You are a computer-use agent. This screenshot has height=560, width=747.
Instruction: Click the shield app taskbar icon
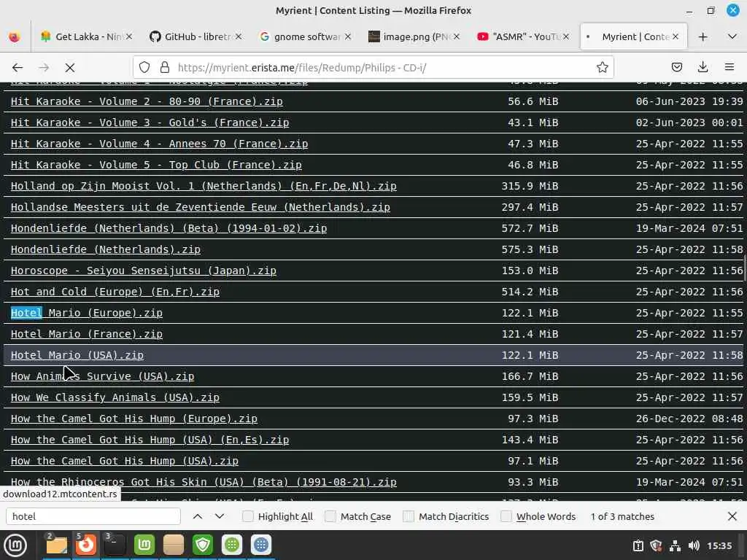point(203,545)
